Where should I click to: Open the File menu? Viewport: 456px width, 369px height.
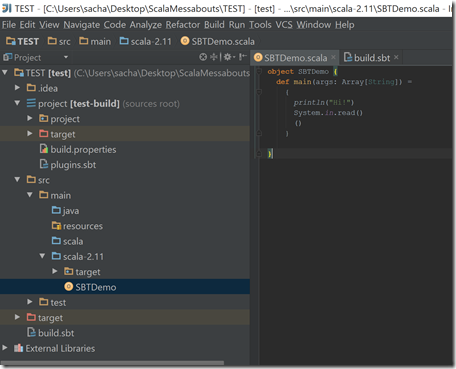pos(9,25)
